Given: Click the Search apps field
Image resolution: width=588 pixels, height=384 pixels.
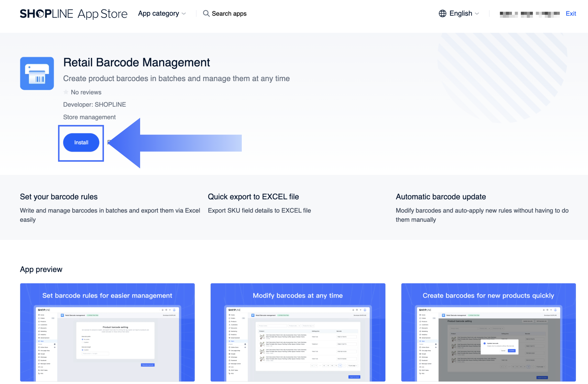Looking at the screenshot, I should point(229,13).
